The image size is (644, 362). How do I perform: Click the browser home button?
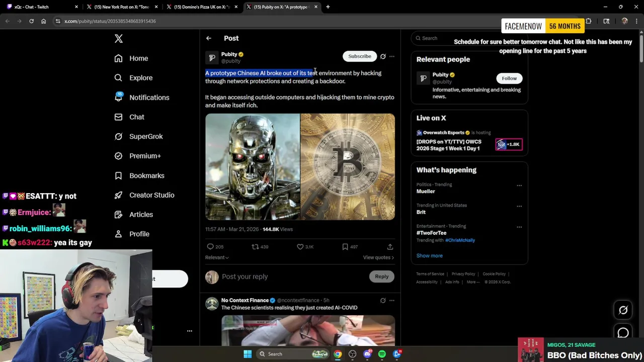[43, 21]
